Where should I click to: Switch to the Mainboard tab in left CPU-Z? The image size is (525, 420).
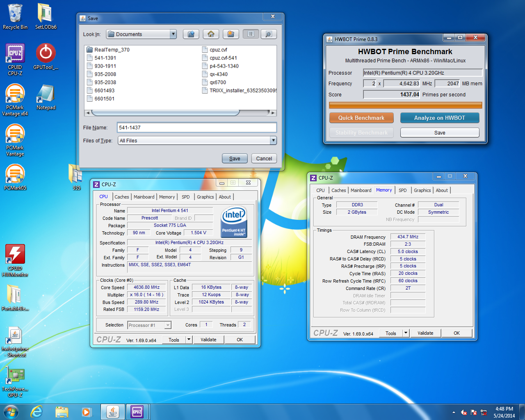click(x=144, y=197)
